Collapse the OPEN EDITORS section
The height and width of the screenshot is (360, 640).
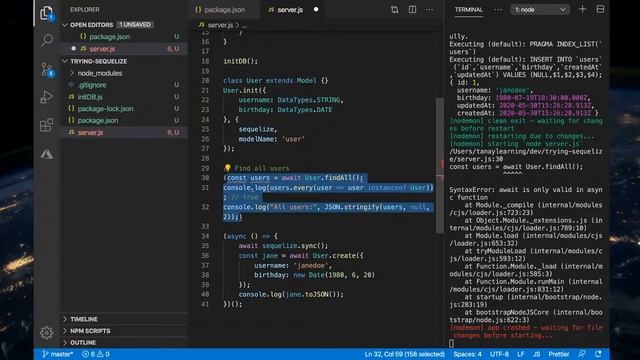coord(91,25)
